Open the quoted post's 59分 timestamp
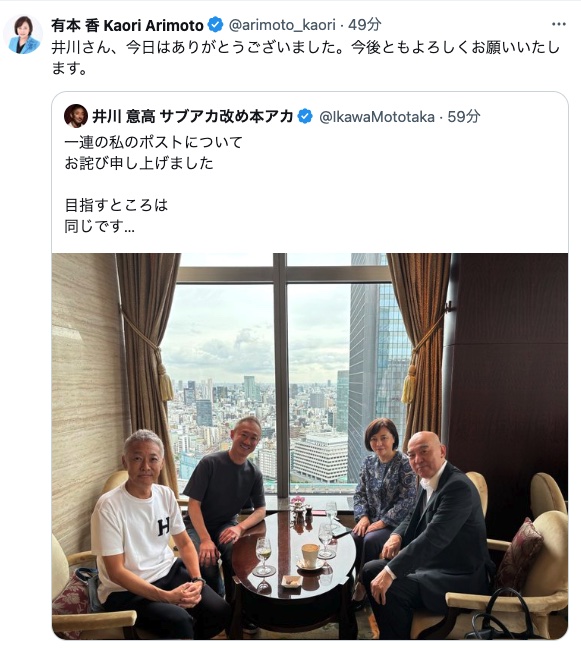Image resolution: width=581 pixels, height=648 pixels. (x=463, y=117)
